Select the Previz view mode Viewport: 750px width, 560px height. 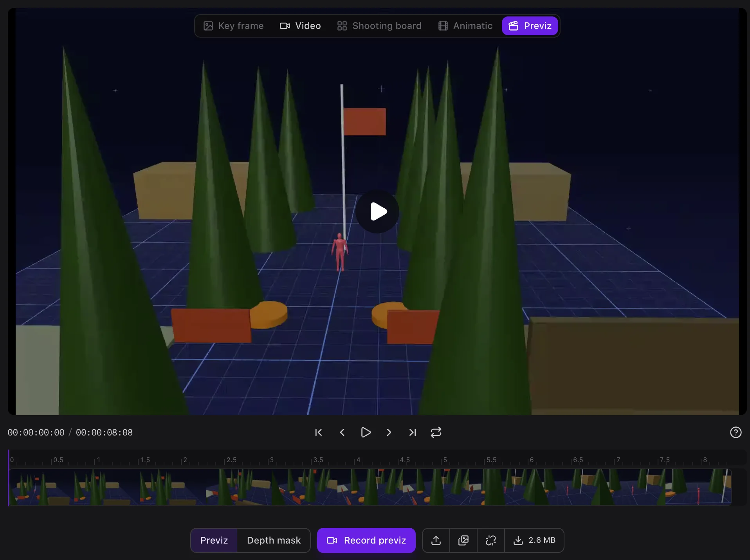tap(214, 540)
